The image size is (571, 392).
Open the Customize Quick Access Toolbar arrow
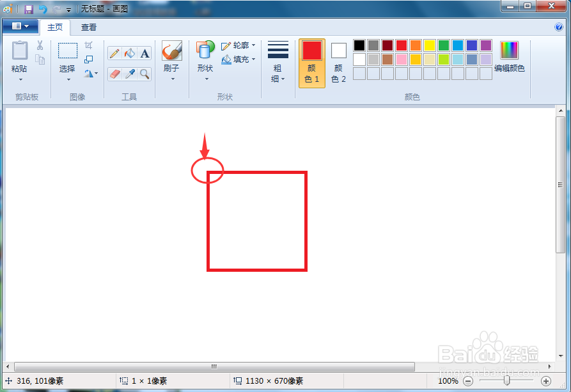click(x=68, y=10)
